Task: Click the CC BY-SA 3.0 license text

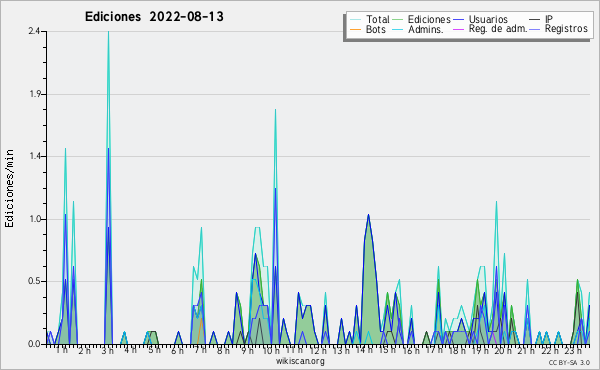Action: pos(569,362)
